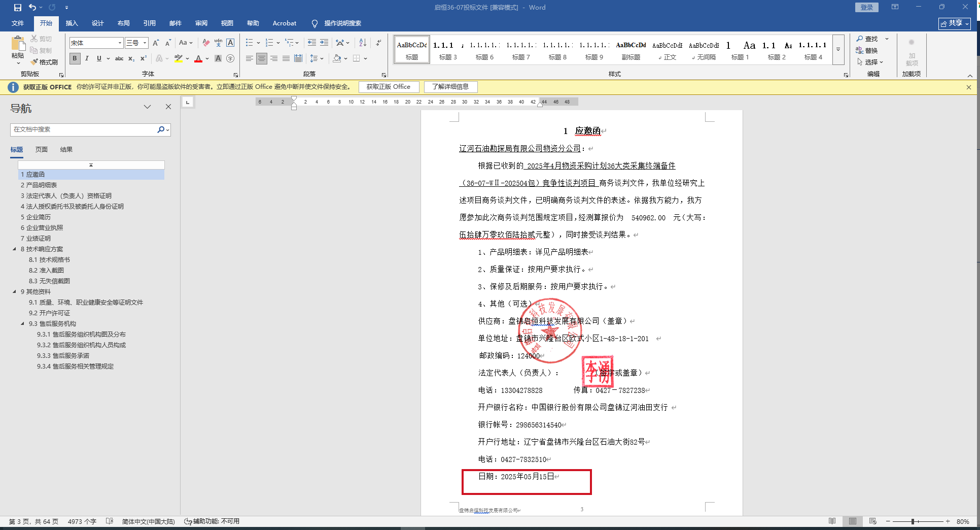This screenshot has width=980, height=530.
Task: Switch to Print Layout view in status bar
Action: click(853, 521)
